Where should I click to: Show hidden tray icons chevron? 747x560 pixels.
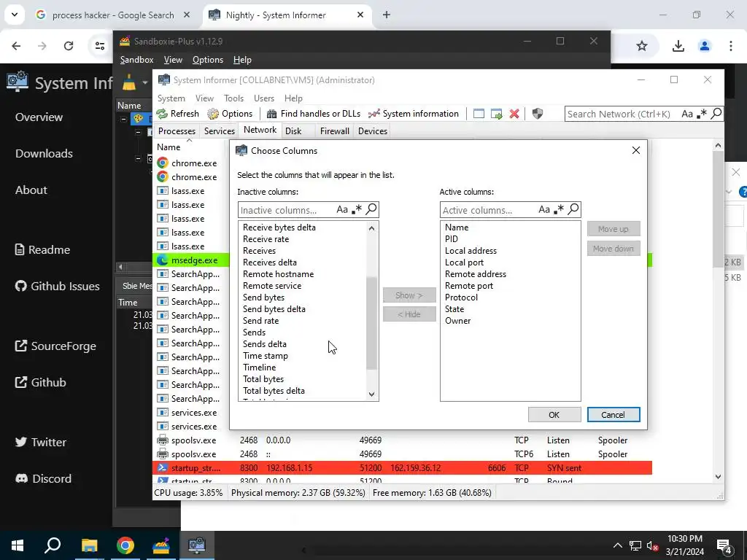(x=617, y=545)
